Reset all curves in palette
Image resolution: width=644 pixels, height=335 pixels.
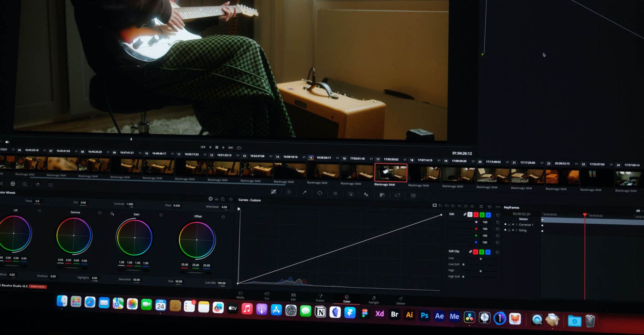[490, 207]
